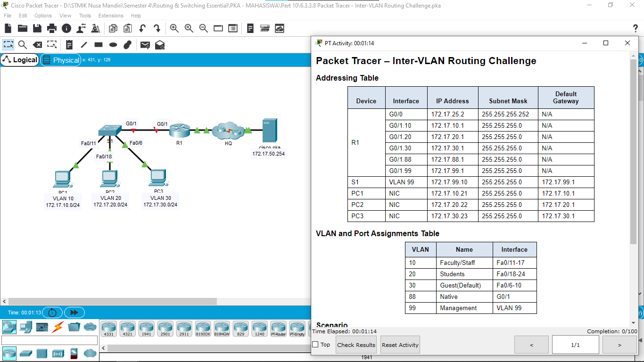
Task: Select the End Devices category icon
Action: click(26, 327)
